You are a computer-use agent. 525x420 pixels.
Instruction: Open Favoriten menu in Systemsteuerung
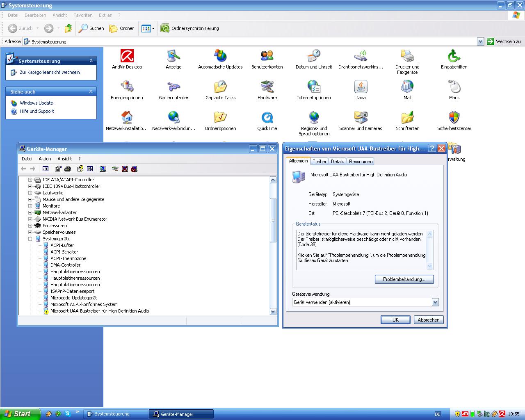83,15
